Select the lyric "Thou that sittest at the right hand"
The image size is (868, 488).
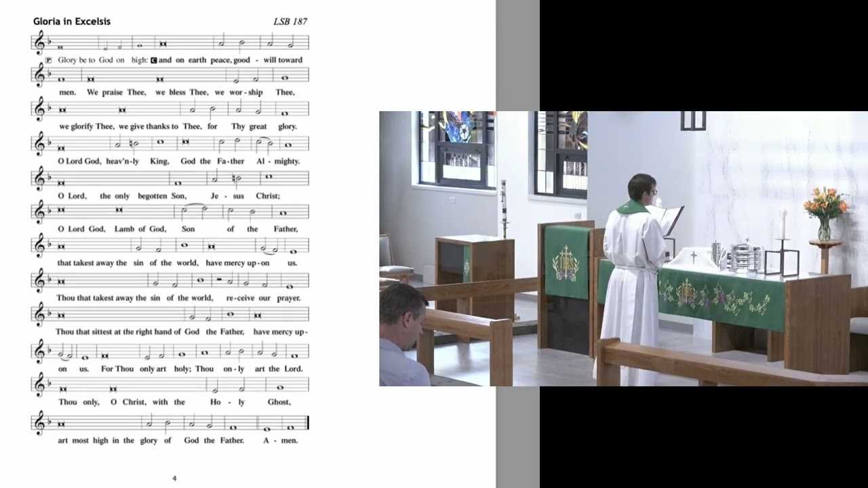(x=114, y=332)
